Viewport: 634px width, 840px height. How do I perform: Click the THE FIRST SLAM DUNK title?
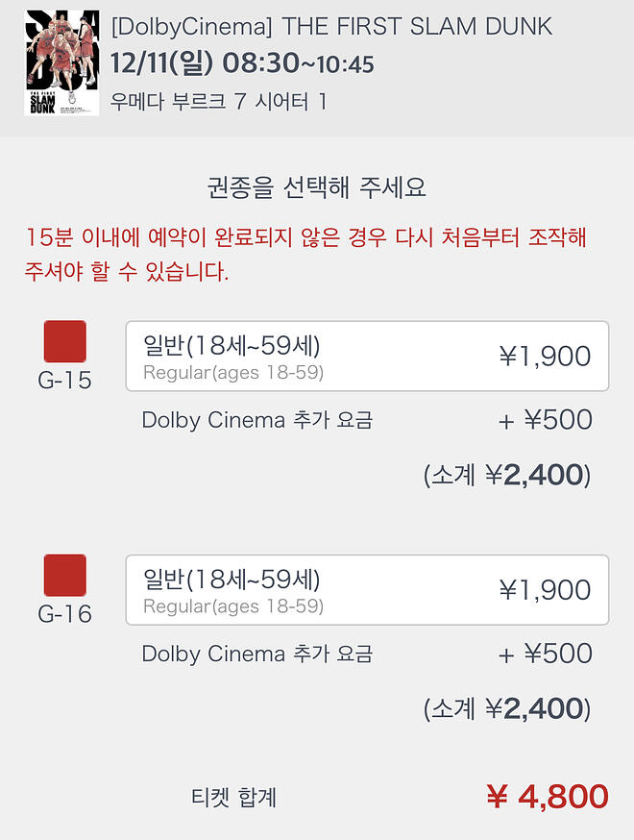coord(332,26)
